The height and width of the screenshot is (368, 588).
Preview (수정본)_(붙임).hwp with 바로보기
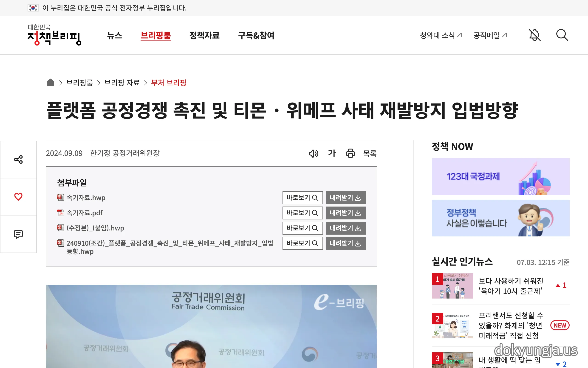(x=302, y=228)
